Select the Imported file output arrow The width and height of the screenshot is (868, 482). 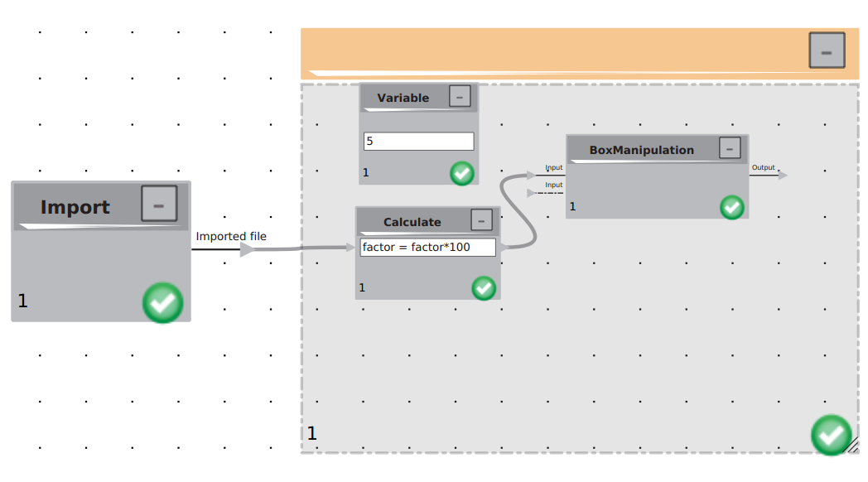tap(248, 249)
